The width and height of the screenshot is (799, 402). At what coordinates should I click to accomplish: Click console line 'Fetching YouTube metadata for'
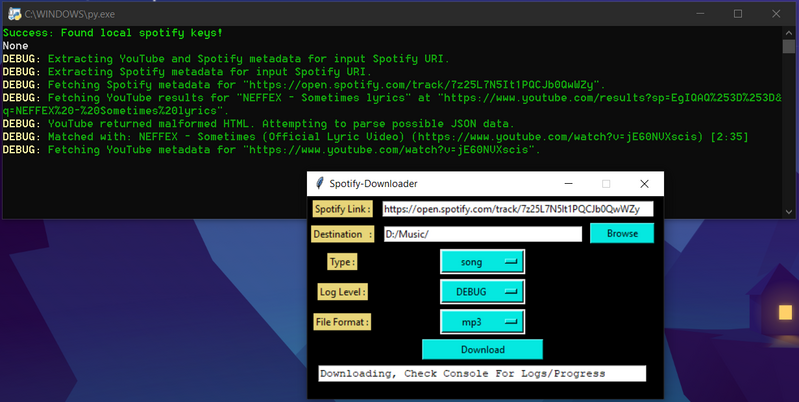(x=272, y=150)
